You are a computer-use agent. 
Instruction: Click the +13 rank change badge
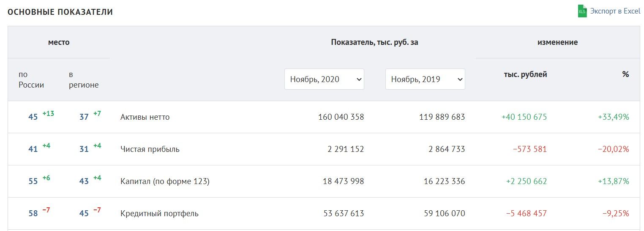(x=48, y=113)
